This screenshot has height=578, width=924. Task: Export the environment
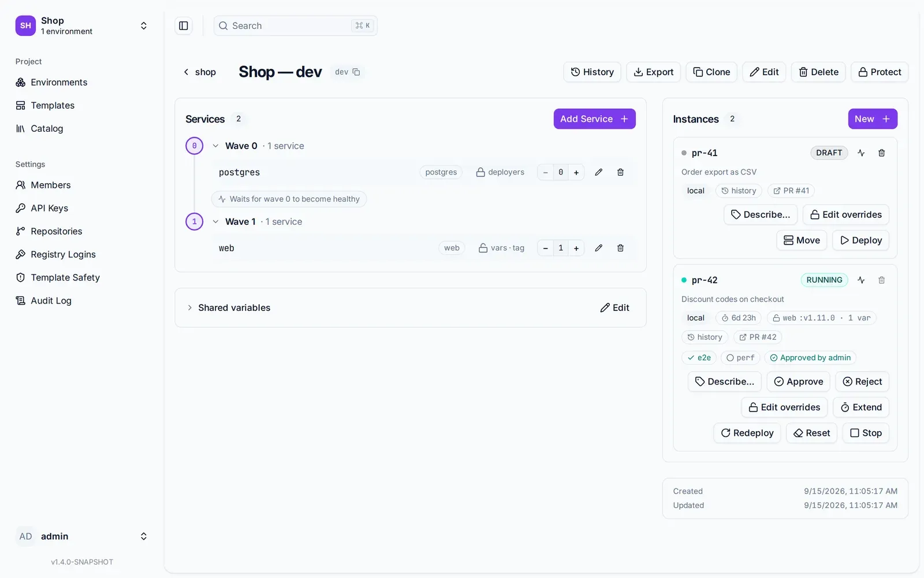pos(653,72)
